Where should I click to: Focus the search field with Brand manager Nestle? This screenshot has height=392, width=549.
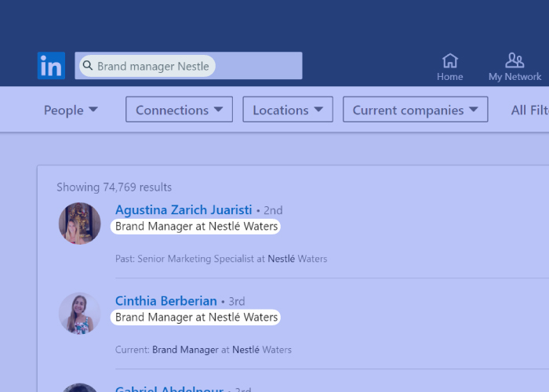(188, 65)
